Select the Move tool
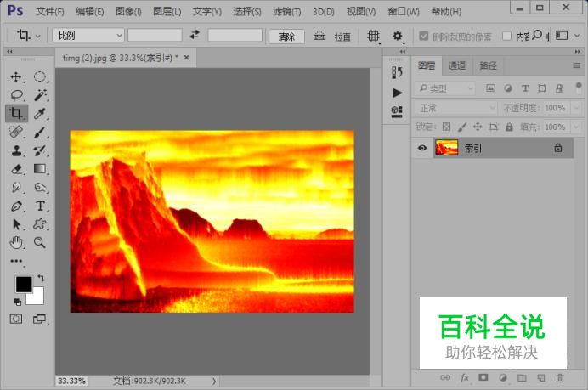Image resolution: width=588 pixels, height=390 pixels. pyautogui.click(x=16, y=76)
